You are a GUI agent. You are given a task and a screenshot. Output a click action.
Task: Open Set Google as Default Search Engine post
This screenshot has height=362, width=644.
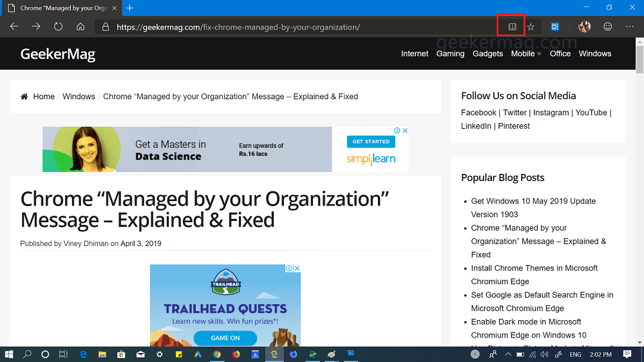(x=542, y=301)
